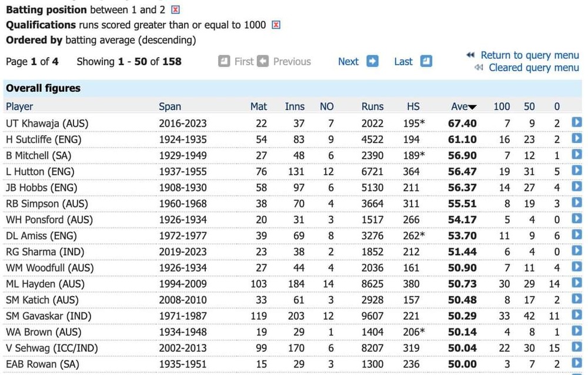
Task: Go to Return to query menu
Action: click(x=529, y=55)
